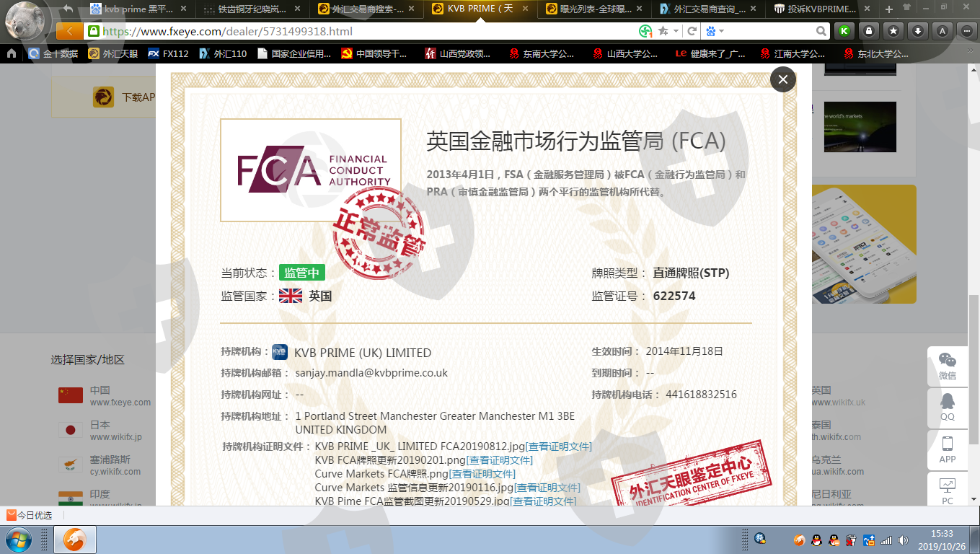
Task: Open the 金十数据 bookmark
Action: (53, 53)
